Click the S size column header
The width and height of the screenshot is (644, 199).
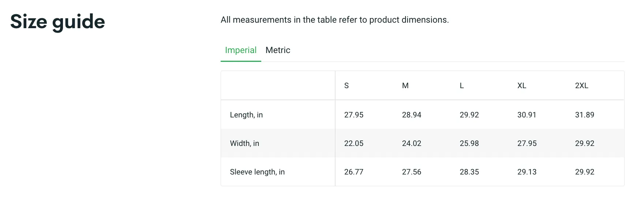tap(347, 86)
